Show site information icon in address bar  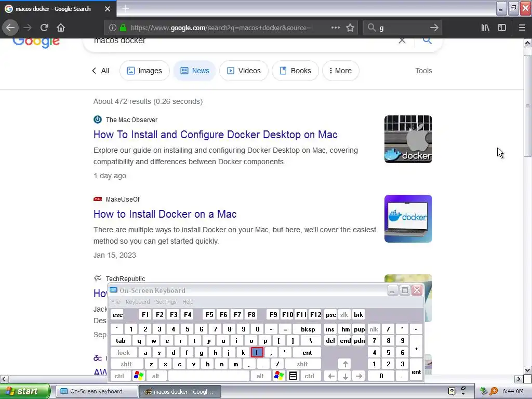[112, 28]
